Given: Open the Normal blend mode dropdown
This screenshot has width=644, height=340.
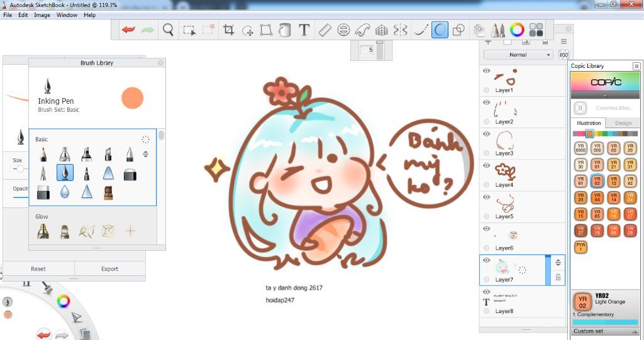Looking at the screenshot, I should click(x=518, y=55).
